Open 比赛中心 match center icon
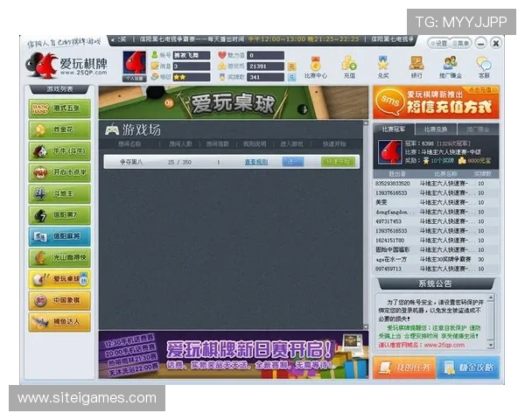 pyautogui.click(x=315, y=67)
